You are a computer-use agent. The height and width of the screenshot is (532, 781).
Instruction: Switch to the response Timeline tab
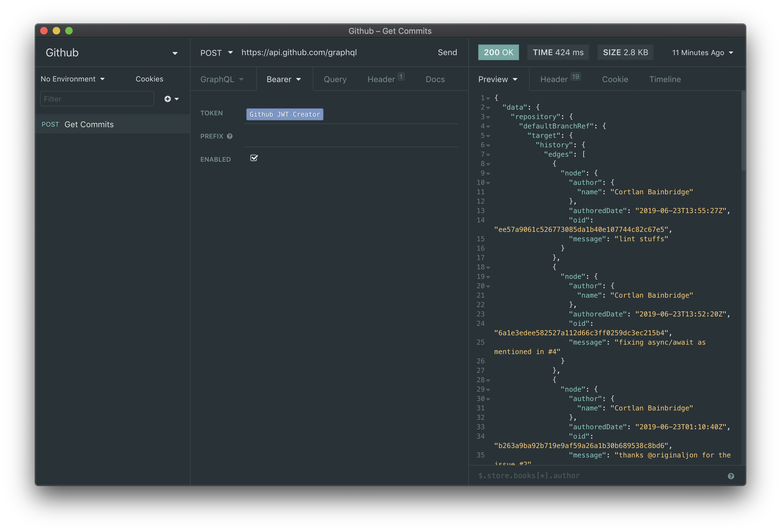665,79
